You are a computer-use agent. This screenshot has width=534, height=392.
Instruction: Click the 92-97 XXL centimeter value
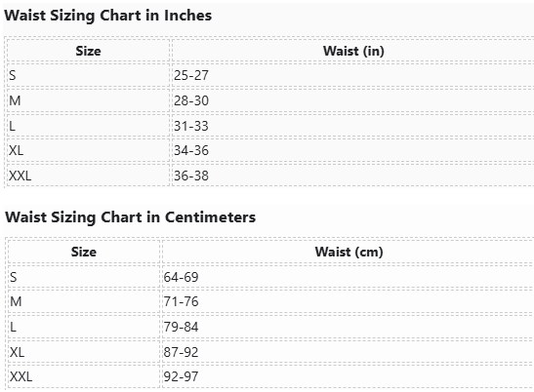click(x=181, y=376)
